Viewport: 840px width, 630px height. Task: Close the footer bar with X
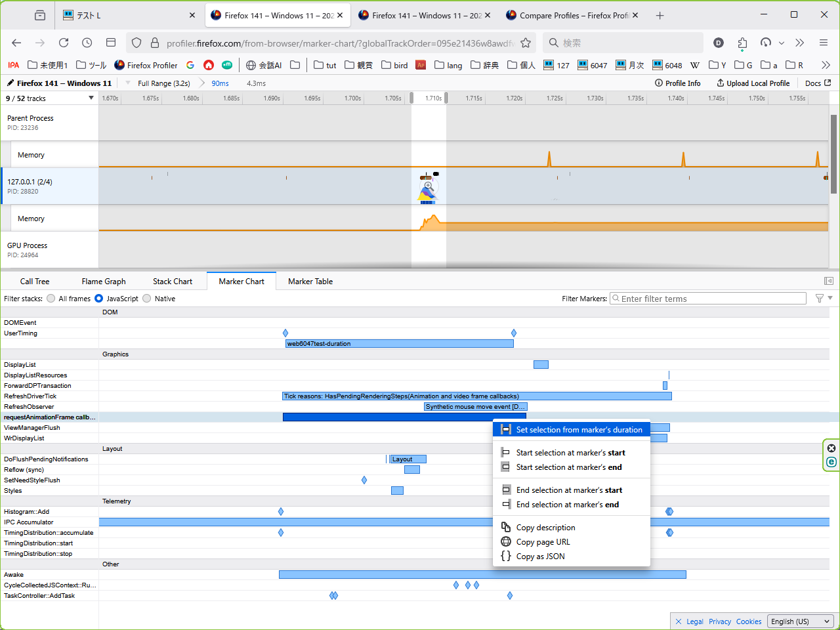[679, 621]
